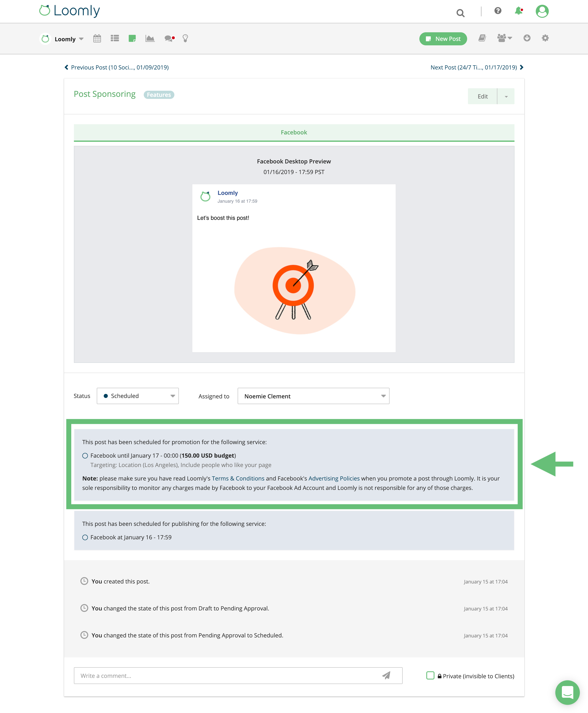Enable the Private (invisible to Clients) checkbox
Screen dimensions: 588x713
tap(430, 675)
